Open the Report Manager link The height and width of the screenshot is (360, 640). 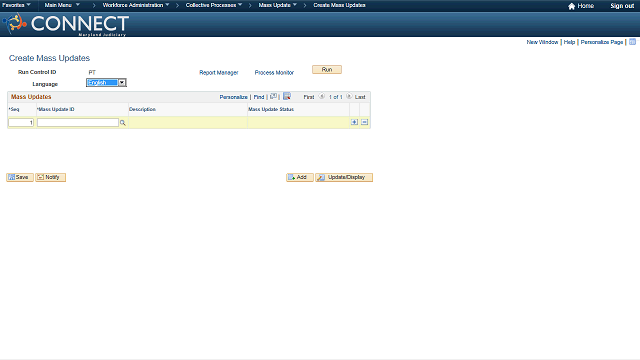[219, 73]
